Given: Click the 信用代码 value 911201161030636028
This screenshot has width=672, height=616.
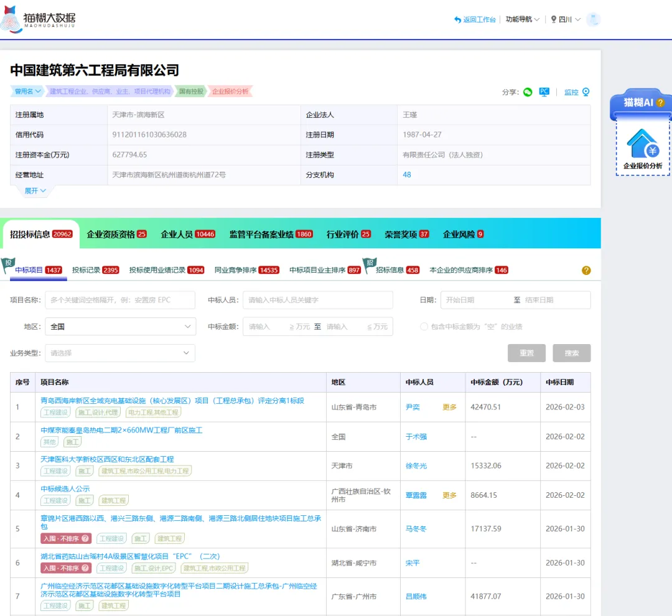Looking at the screenshot, I should [149, 134].
